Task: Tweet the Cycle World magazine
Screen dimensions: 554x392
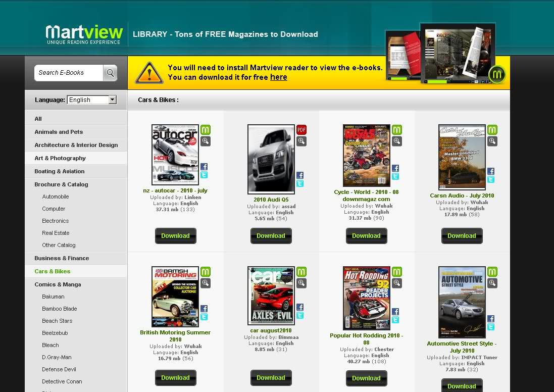Action: 395,176
